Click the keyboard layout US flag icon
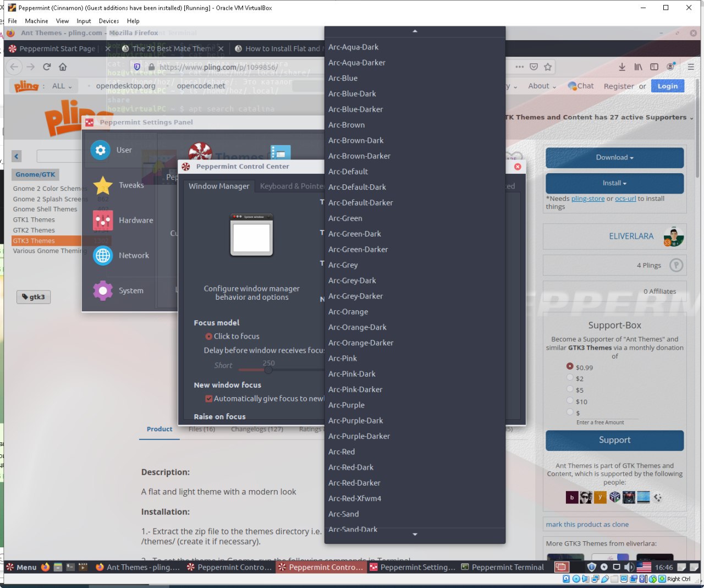Viewport: 704px width, 588px height. coord(643,567)
